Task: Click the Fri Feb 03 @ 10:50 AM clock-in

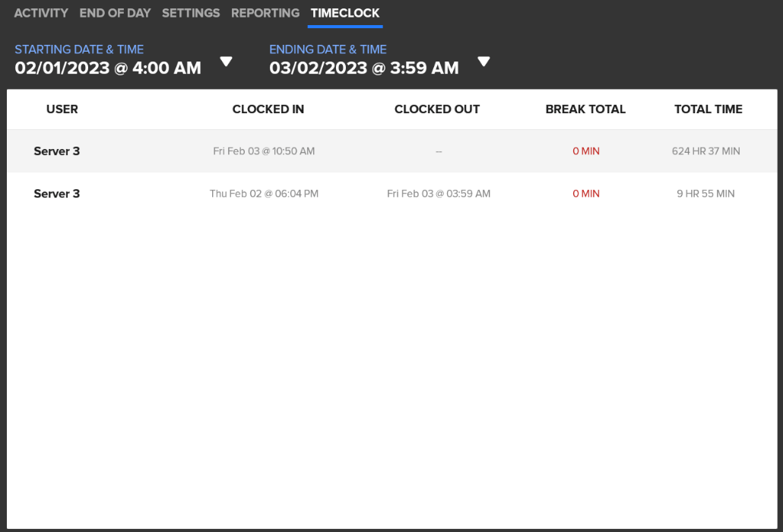Action: [x=264, y=151]
